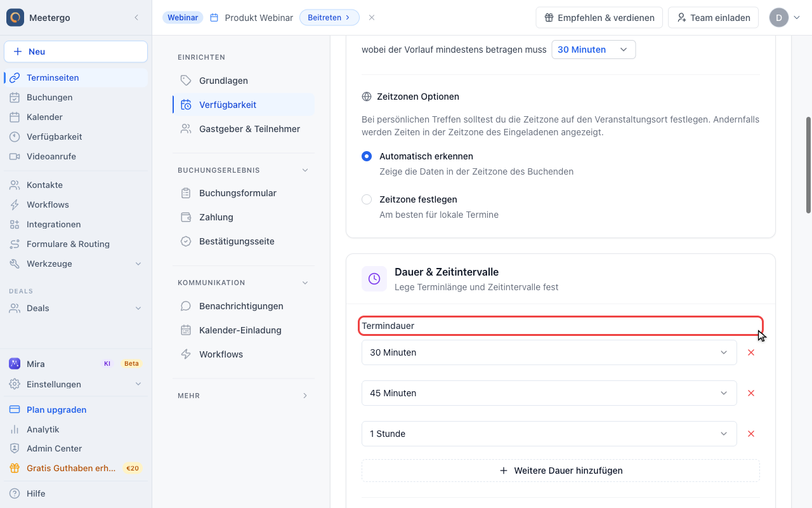Open the 45 Minuten Termindauer dropdown

[x=549, y=393]
